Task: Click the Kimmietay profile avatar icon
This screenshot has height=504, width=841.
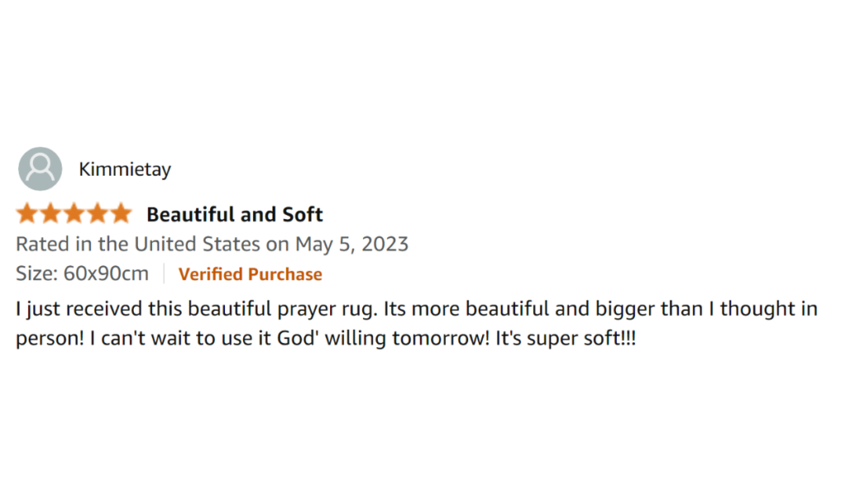Action: pos(39,169)
